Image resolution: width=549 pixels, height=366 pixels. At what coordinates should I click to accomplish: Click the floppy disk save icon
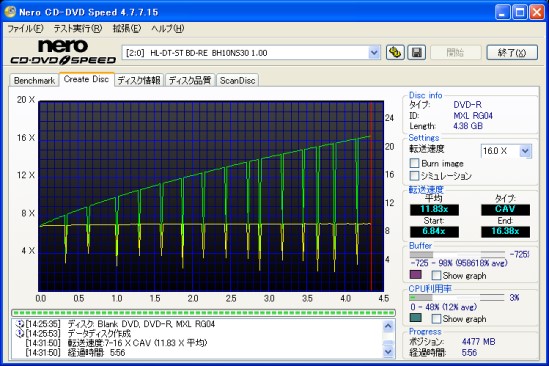click(x=416, y=53)
